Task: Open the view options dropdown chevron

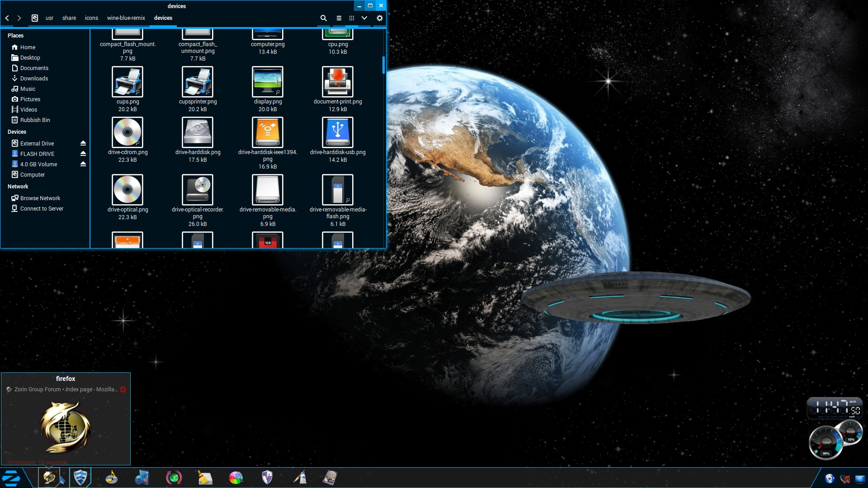Action: pyautogui.click(x=364, y=18)
